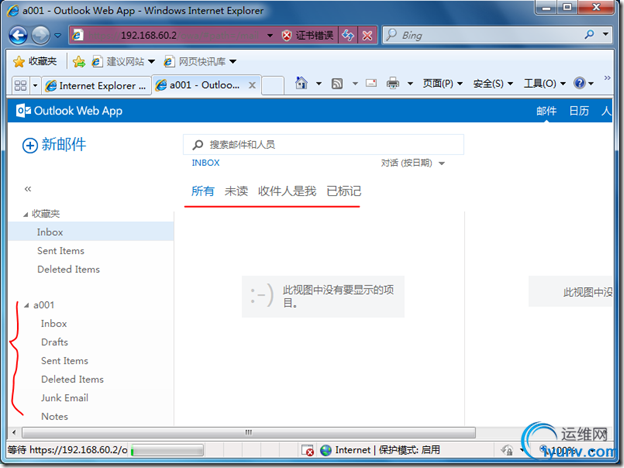Open the address bar URL history dropdown
The height and width of the screenshot is (468, 624).
[x=270, y=35]
